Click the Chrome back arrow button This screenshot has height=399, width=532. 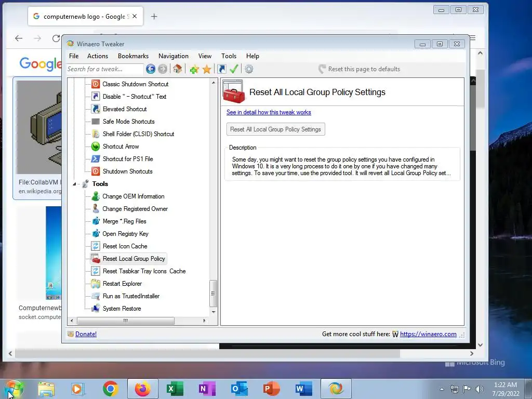tap(19, 38)
